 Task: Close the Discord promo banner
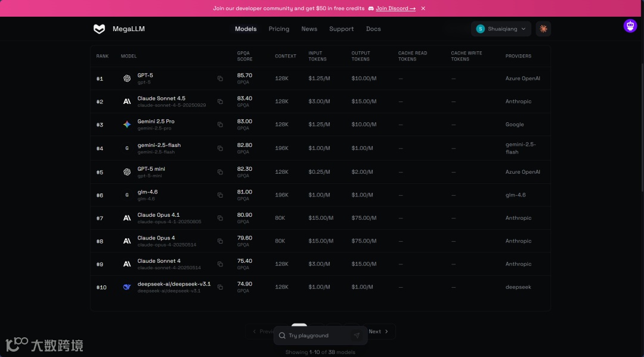(x=423, y=8)
